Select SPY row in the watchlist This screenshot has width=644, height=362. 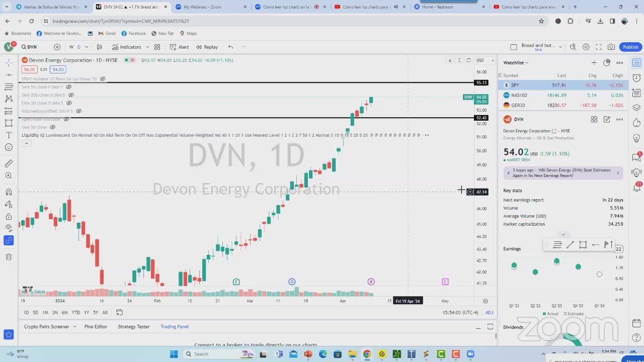[x=563, y=85]
